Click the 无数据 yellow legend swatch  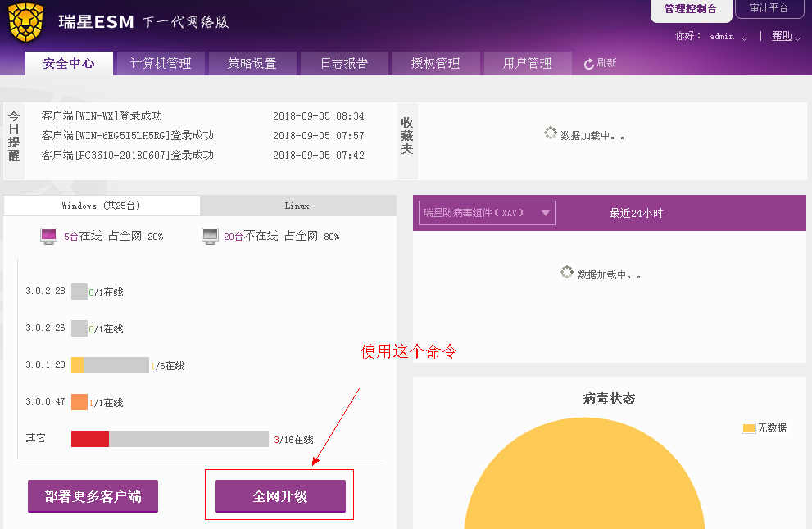tap(748, 428)
